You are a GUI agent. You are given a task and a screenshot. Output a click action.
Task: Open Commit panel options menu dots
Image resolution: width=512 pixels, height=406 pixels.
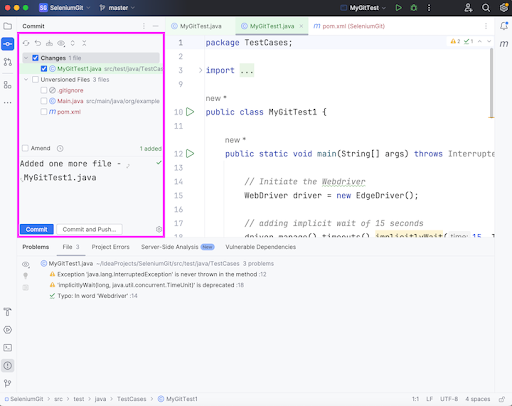pos(144,26)
